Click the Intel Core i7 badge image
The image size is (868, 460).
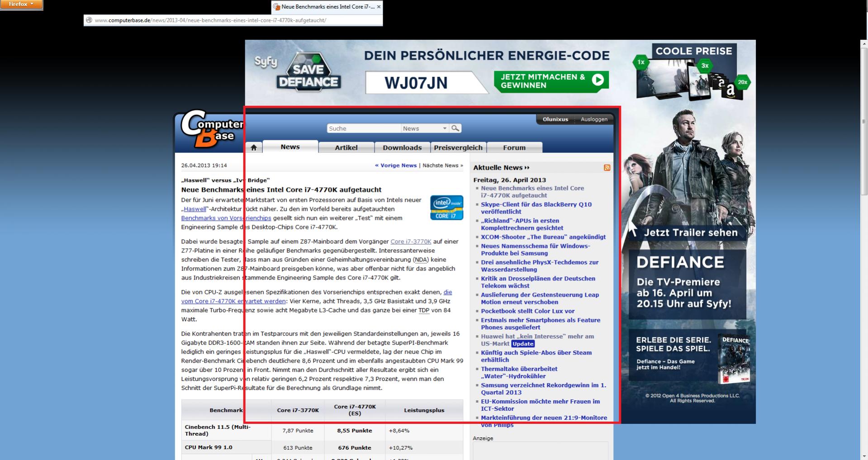coord(446,208)
